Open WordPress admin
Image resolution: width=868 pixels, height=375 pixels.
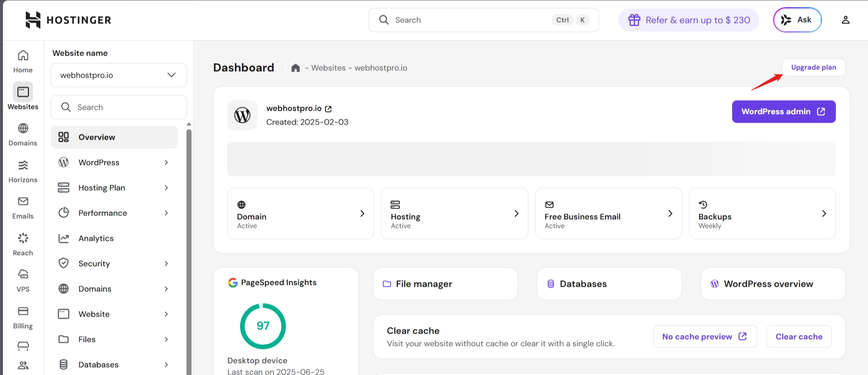pyautogui.click(x=784, y=112)
